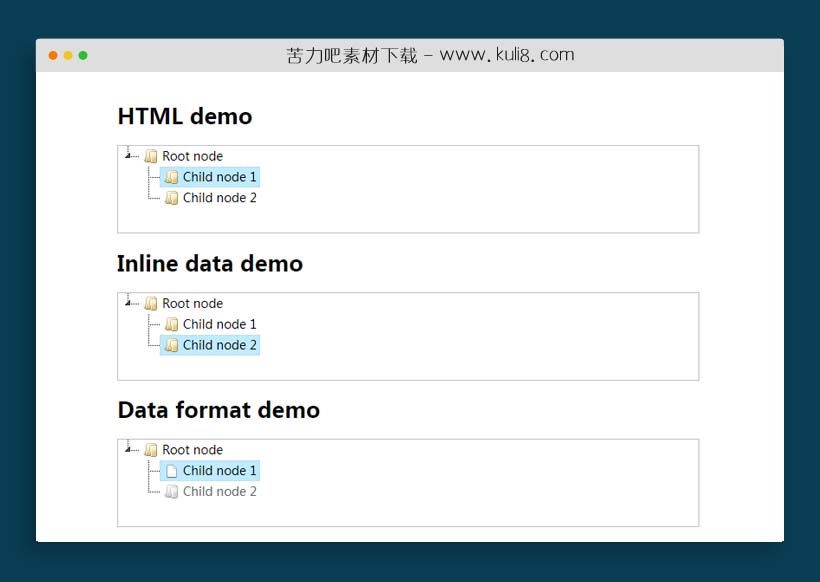820x582 pixels.
Task: Select Root node label in HTML demo
Action: pyautogui.click(x=192, y=156)
